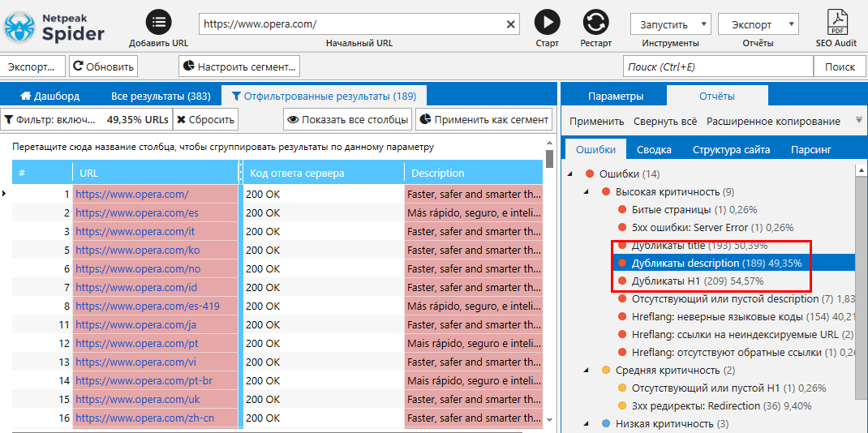
Task: Open the Экспорт reports dropdown
Action: tap(758, 24)
